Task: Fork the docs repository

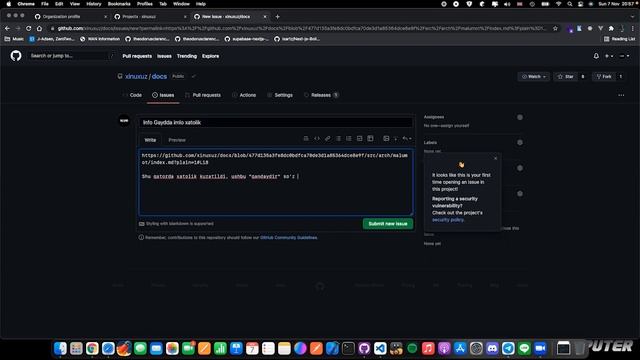Action: [x=604, y=76]
